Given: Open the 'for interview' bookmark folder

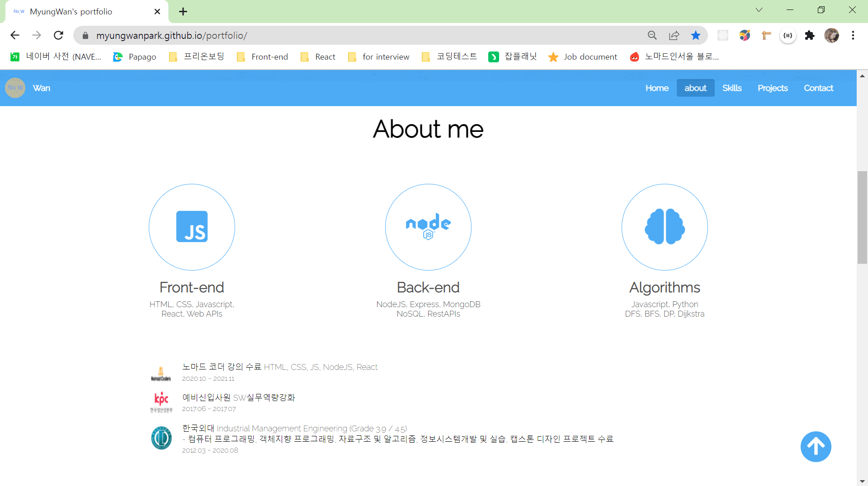Looking at the screenshot, I should (x=379, y=56).
